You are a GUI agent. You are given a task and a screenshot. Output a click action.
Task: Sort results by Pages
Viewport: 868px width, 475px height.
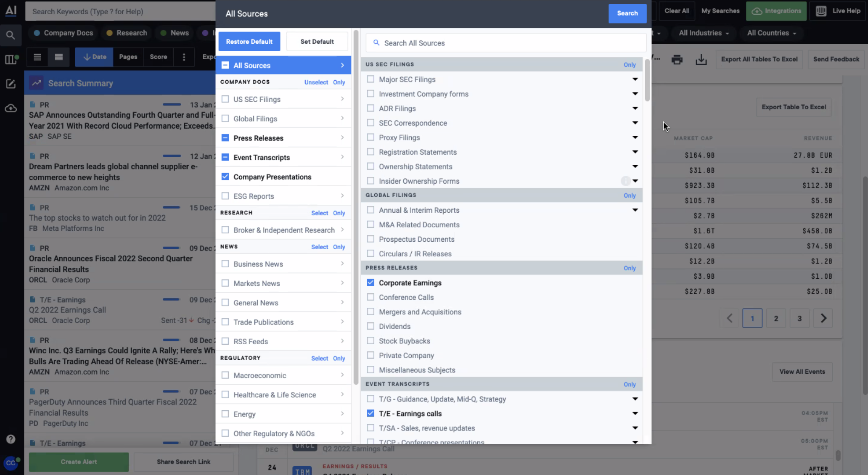(x=128, y=57)
